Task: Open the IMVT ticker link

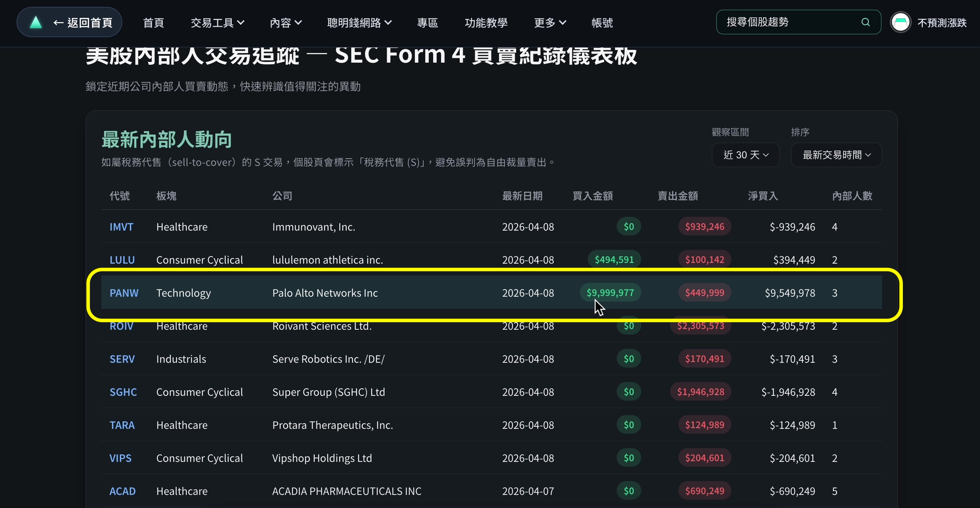Action: (121, 226)
